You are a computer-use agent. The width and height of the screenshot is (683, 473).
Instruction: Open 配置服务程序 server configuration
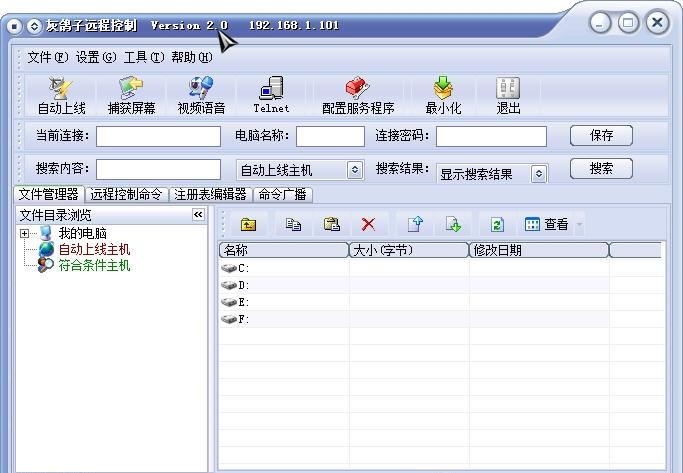click(358, 96)
